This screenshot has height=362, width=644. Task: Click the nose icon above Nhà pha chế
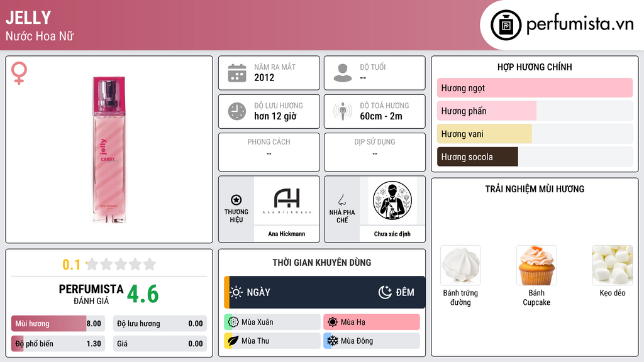coord(341,200)
